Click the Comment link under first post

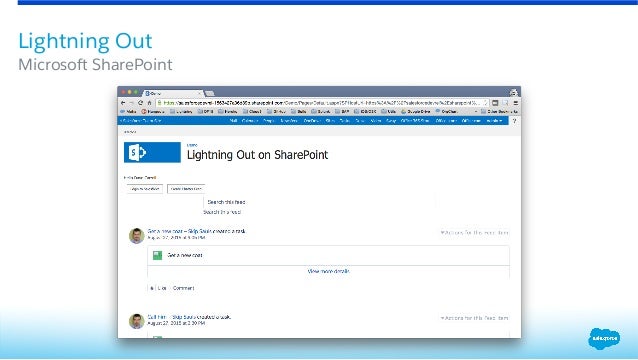pos(183,288)
